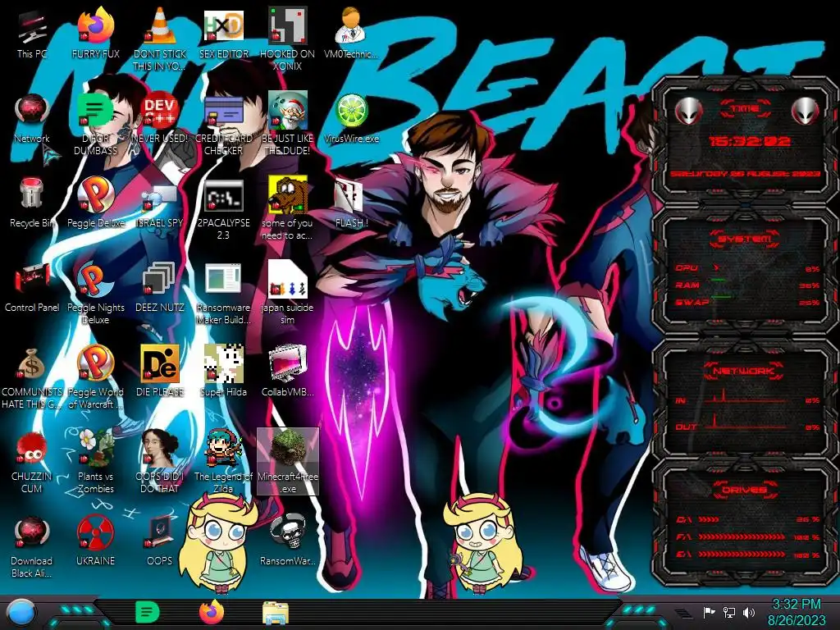Click the Start orb button
Viewport: 840px width, 630px height.
click(x=21, y=613)
